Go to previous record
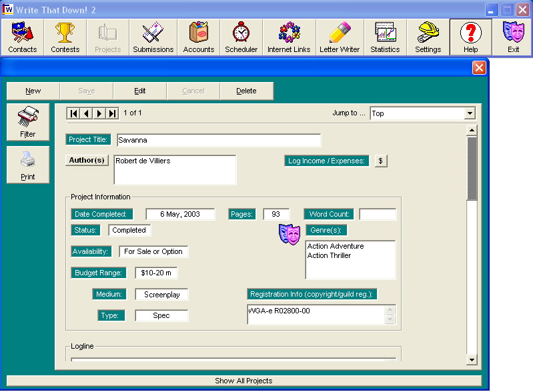The height and width of the screenshot is (392, 533). click(x=86, y=113)
